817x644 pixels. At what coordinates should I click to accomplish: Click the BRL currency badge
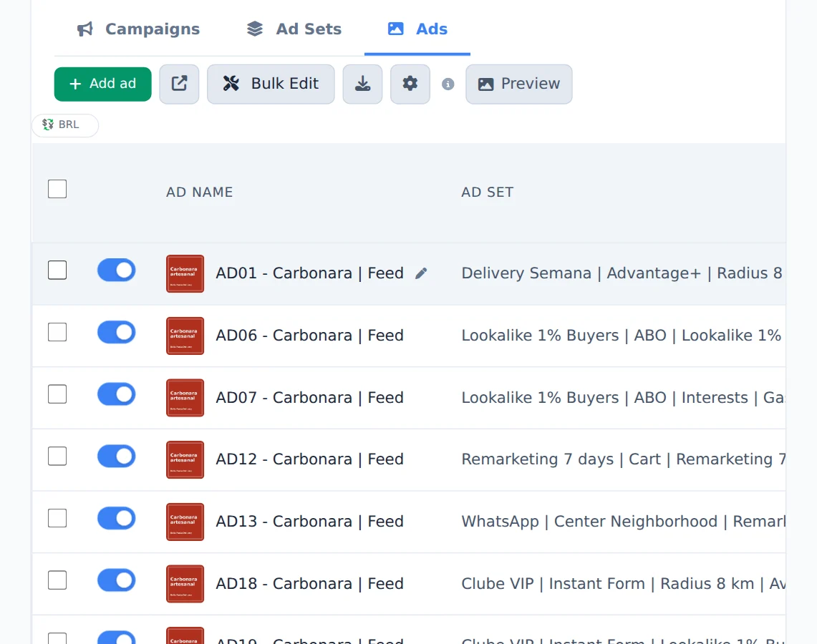point(65,125)
